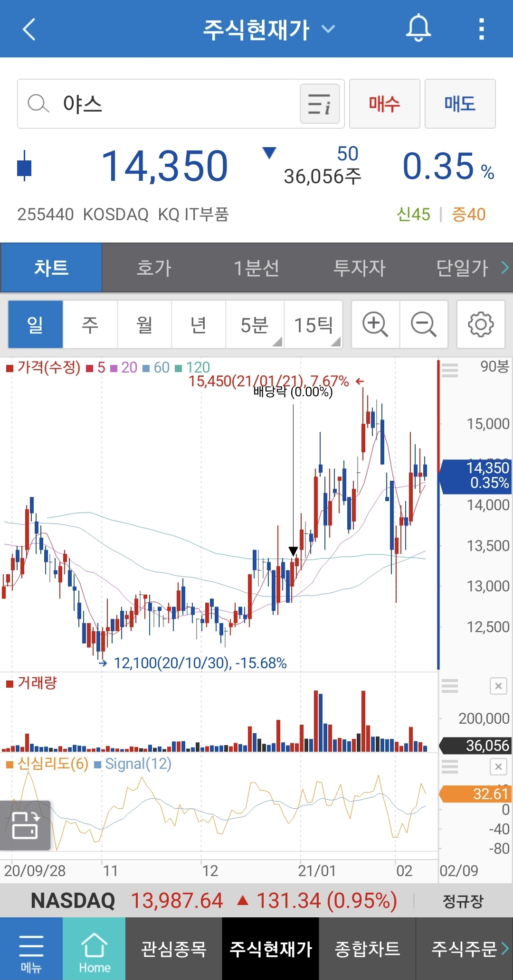Zoom in on the chart
This screenshot has height=980, width=513.
click(375, 325)
